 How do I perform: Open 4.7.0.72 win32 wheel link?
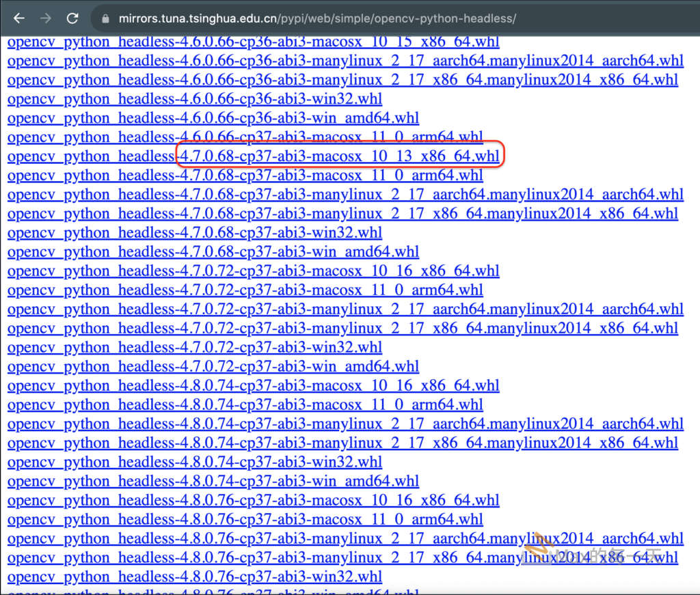pyautogui.click(x=195, y=348)
